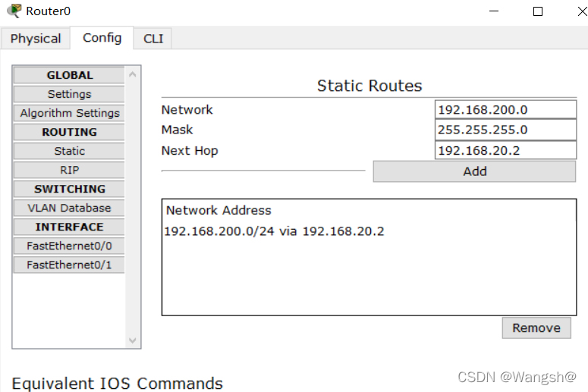Click the Router0 app icon in title bar
Image resolution: width=588 pixels, height=392 pixels.
[x=13, y=11]
